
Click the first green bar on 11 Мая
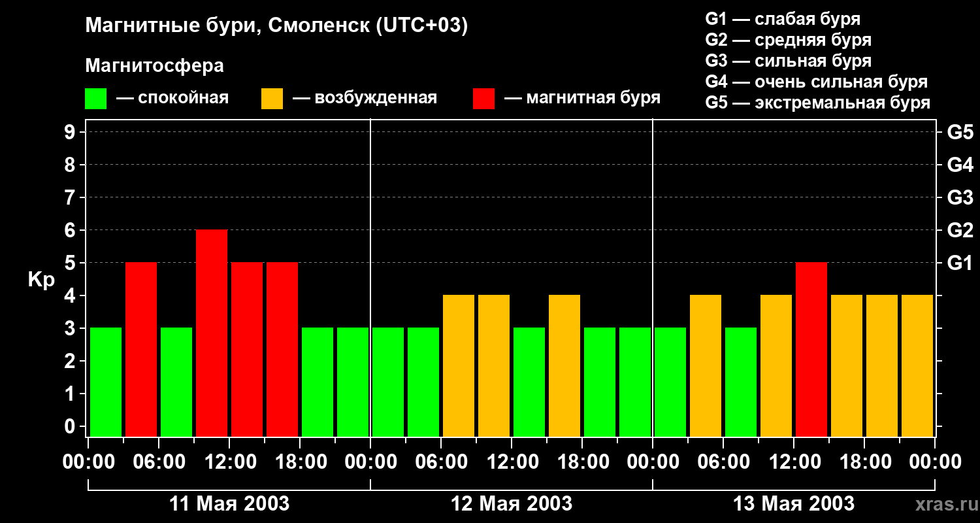pyautogui.click(x=106, y=382)
